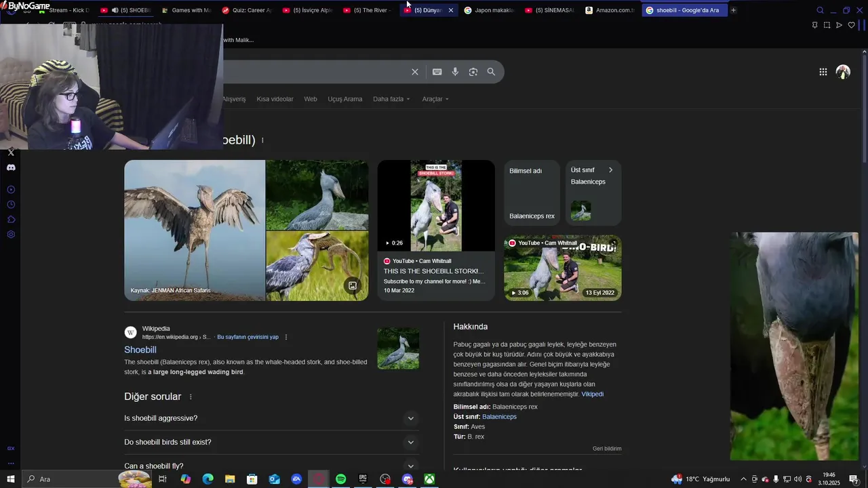Viewport: 868px width, 488px height.
Task: Open the Google apps grid
Action: [823, 72]
